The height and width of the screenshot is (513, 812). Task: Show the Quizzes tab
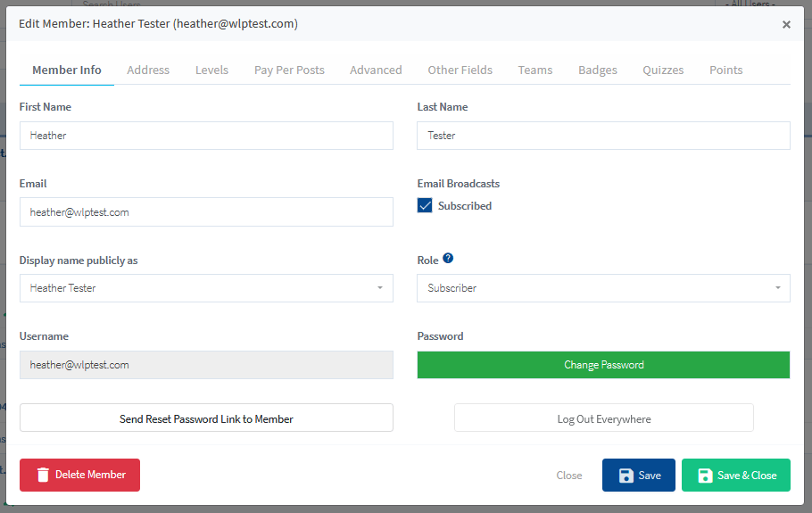(663, 70)
